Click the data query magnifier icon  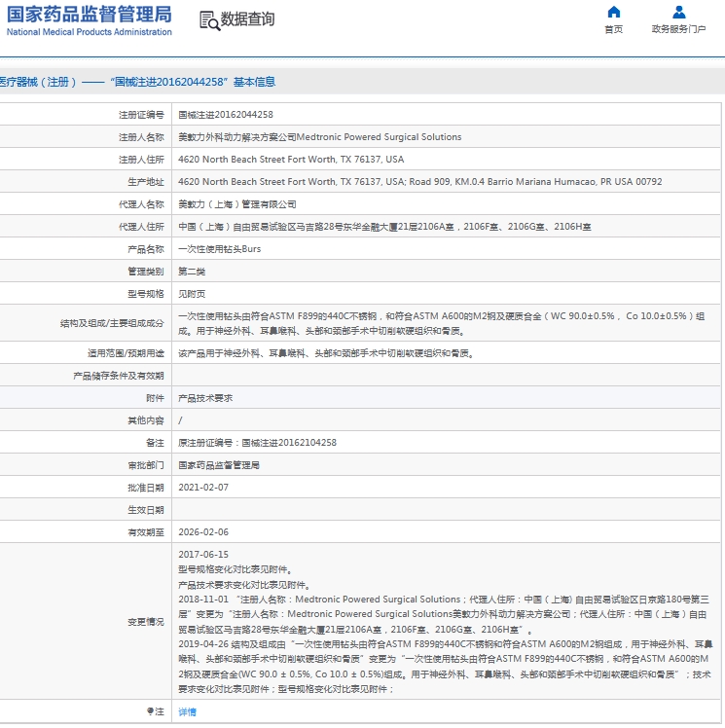pos(209,20)
